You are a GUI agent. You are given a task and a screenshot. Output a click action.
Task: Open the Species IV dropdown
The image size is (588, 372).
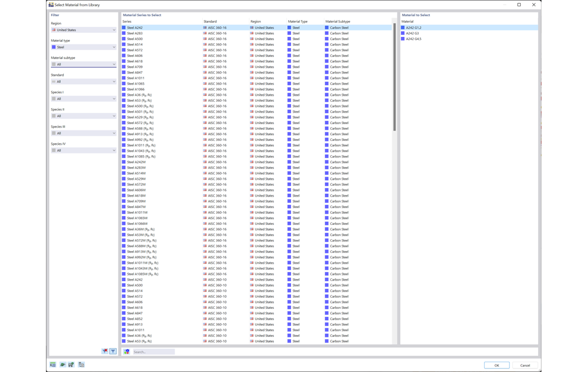pyautogui.click(x=84, y=151)
